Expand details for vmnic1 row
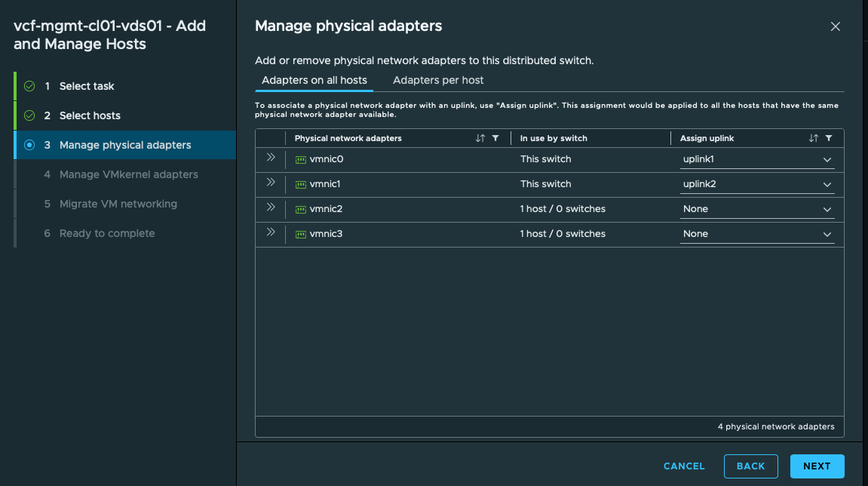 (x=271, y=183)
